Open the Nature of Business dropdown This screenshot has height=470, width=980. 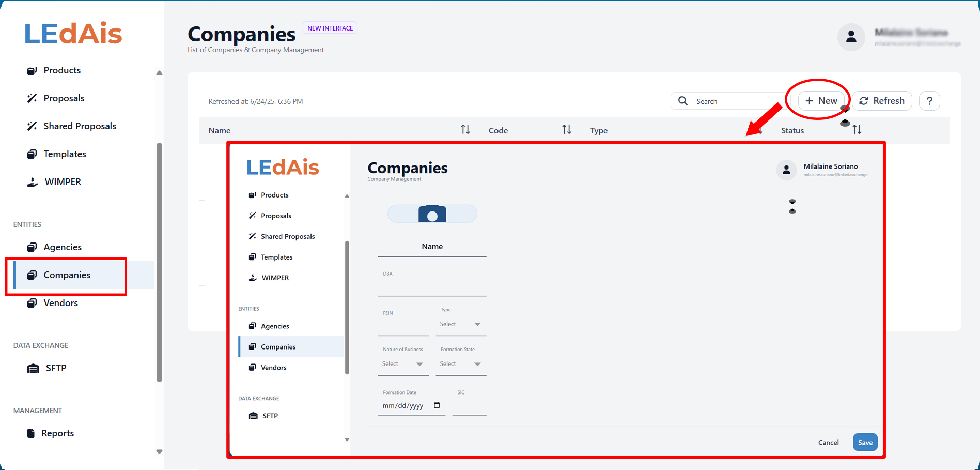click(x=403, y=364)
